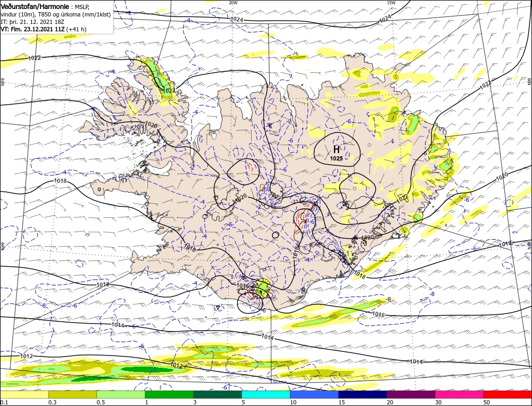Click the '0.5' legend scale label
532x406 pixels.
[x=101, y=402]
